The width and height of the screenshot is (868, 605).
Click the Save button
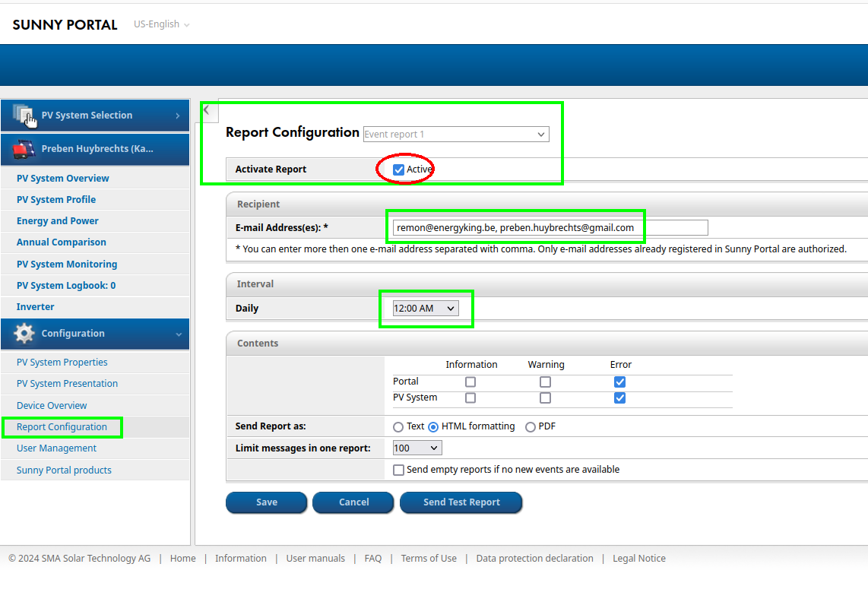click(266, 502)
